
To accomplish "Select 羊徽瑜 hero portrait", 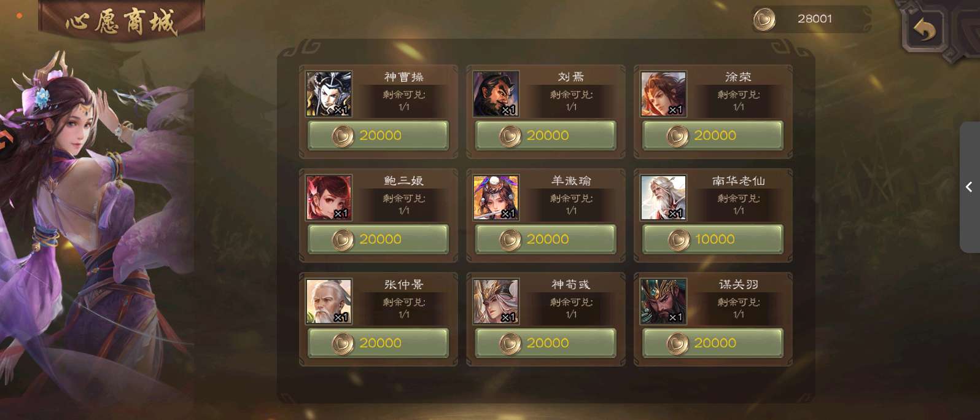I will pyautogui.click(x=496, y=197).
